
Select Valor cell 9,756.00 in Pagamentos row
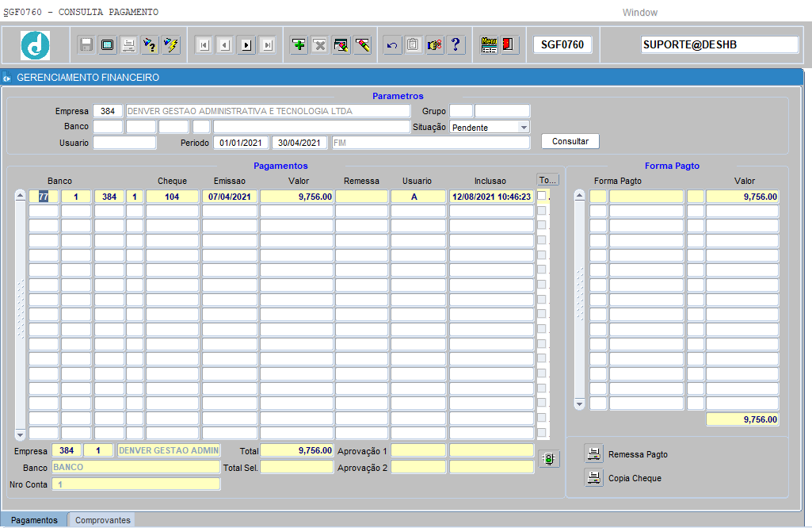[x=297, y=197]
